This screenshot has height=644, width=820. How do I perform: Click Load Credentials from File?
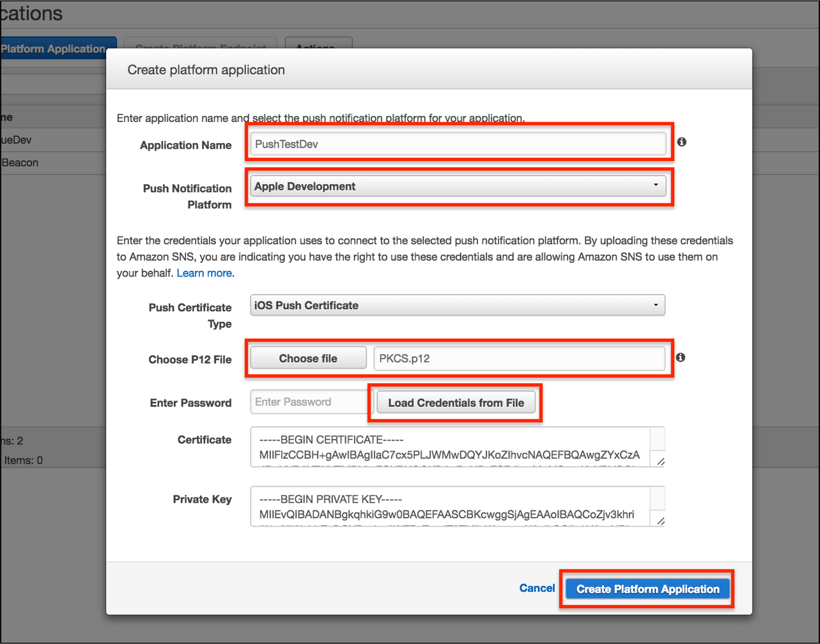click(455, 402)
